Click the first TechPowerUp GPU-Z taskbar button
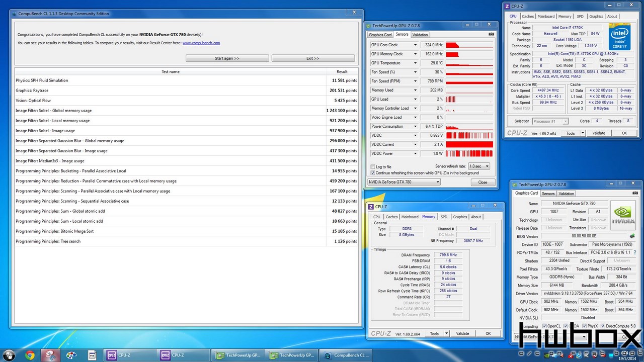The width and height of the screenshot is (644, 362). point(237,355)
